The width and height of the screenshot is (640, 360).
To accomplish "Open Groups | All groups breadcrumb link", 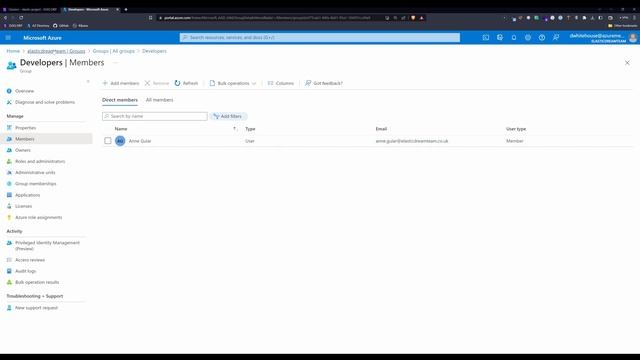I will tap(113, 51).
